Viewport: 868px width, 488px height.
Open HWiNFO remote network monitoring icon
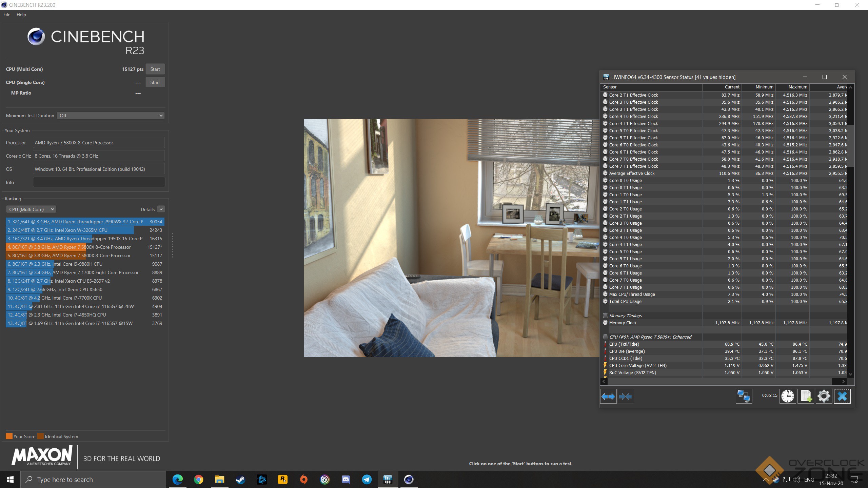pyautogui.click(x=744, y=396)
